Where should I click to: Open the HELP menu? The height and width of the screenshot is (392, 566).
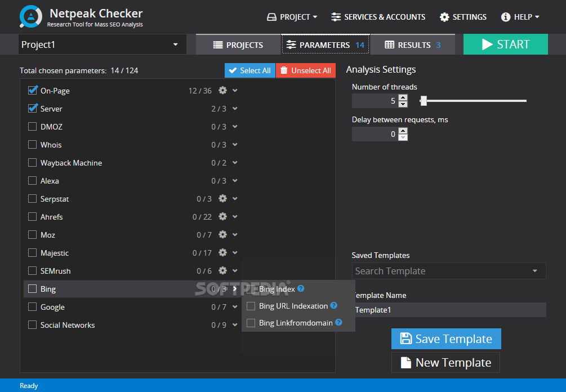520,17
